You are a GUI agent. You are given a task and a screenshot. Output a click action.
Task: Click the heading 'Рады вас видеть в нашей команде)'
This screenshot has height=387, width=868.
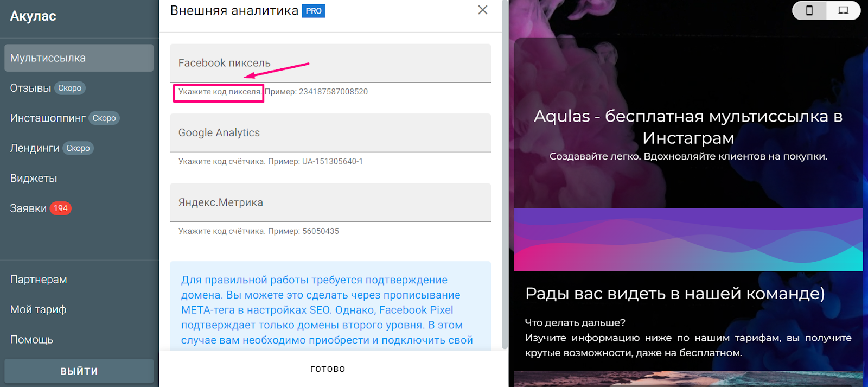[675, 294]
